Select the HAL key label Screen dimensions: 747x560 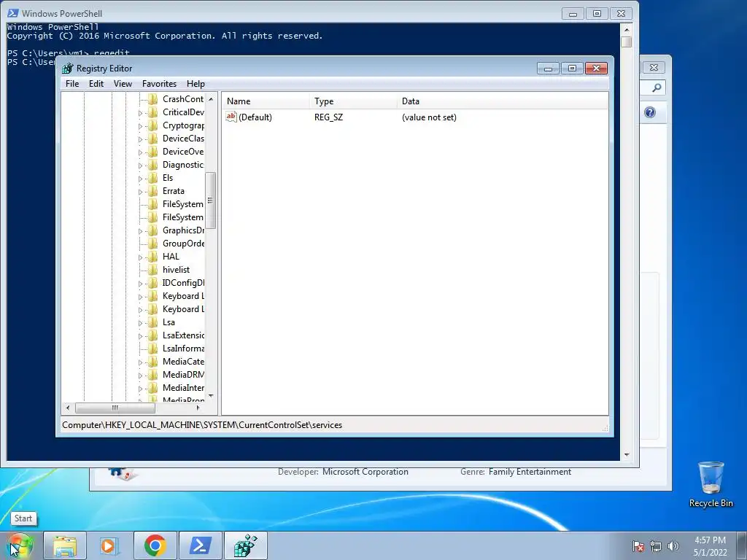pyautogui.click(x=171, y=257)
